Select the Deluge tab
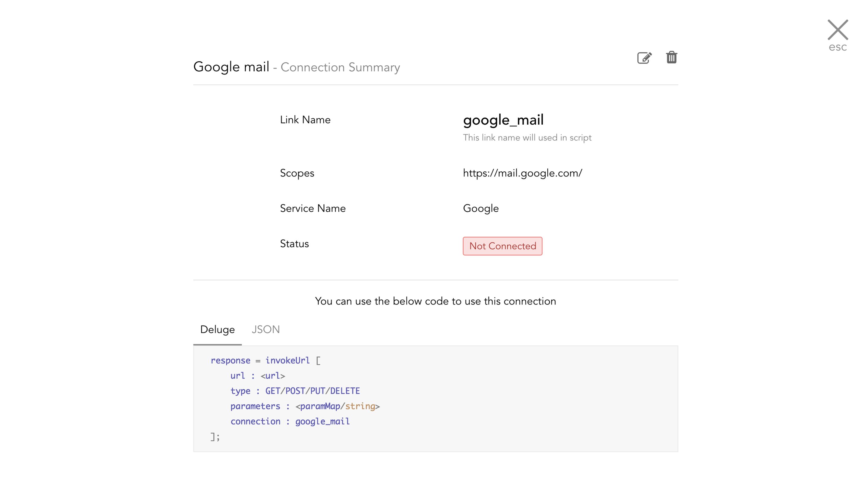Viewport: 868px width, 480px height. pyautogui.click(x=217, y=329)
